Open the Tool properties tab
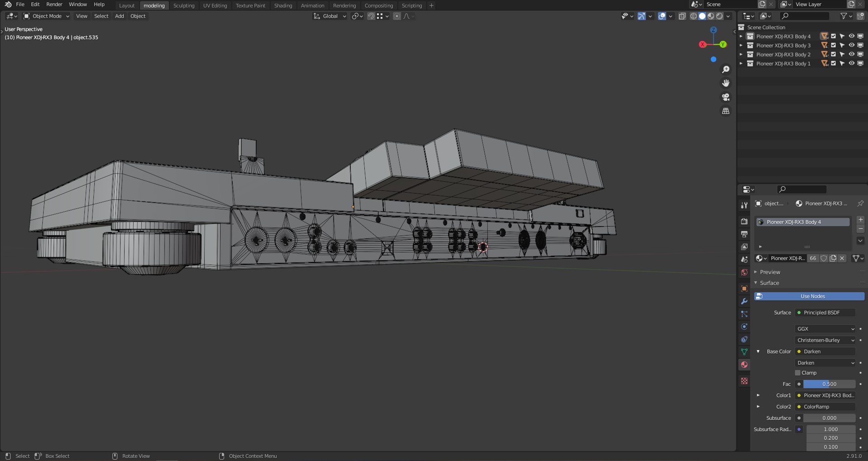The width and height of the screenshot is (868, 461). [x=744, y=205]
